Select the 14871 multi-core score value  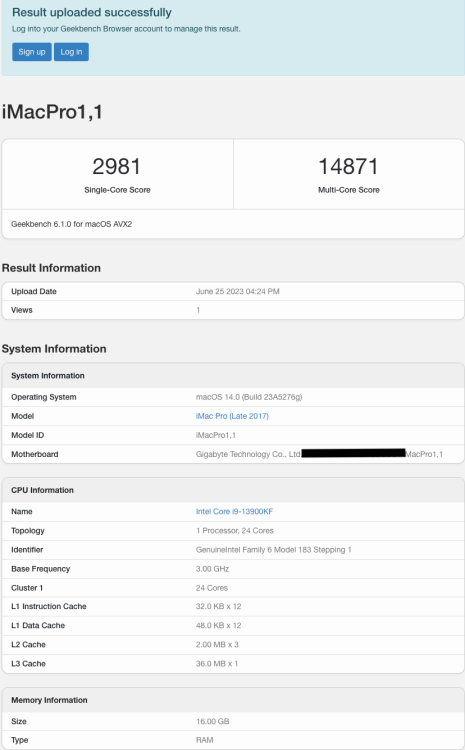(348, 166)
